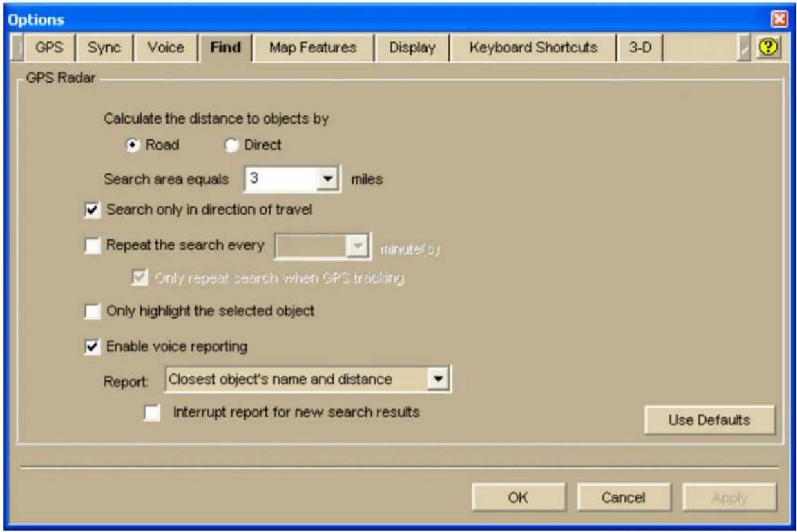
Task: Uncheck Enable voice reporting
Action: click(92, 346)
